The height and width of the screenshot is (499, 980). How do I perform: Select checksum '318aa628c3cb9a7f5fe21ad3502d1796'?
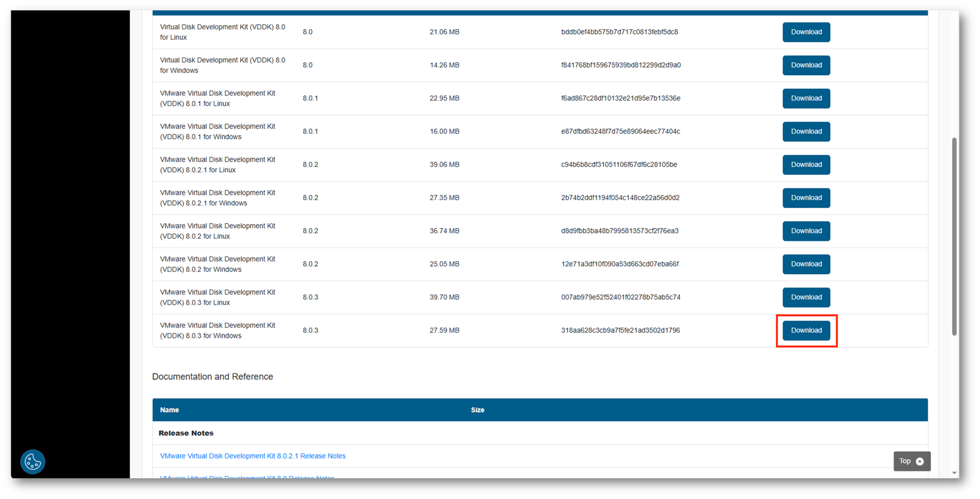click(620, 330)
